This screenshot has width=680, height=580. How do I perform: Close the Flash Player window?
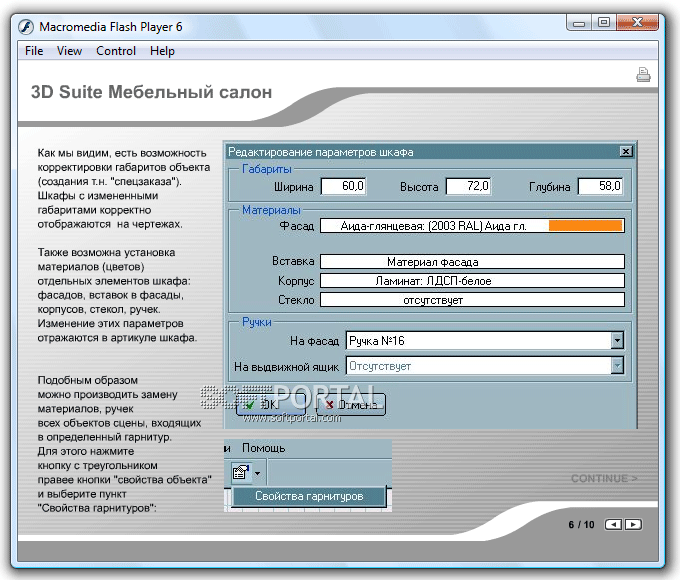(x=638, y=23)
